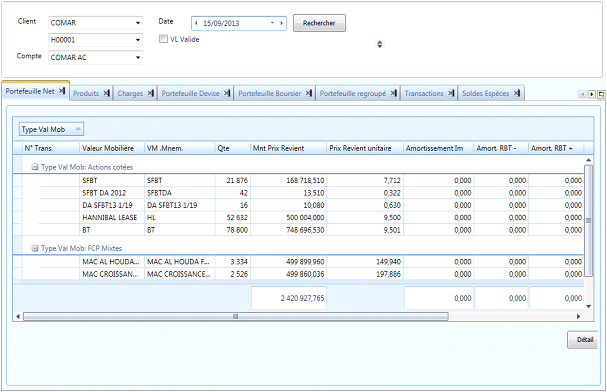
Task: Select the DA SFBT13 1/19 value cell
Action: pyautogui.click(x=112, y=205)
